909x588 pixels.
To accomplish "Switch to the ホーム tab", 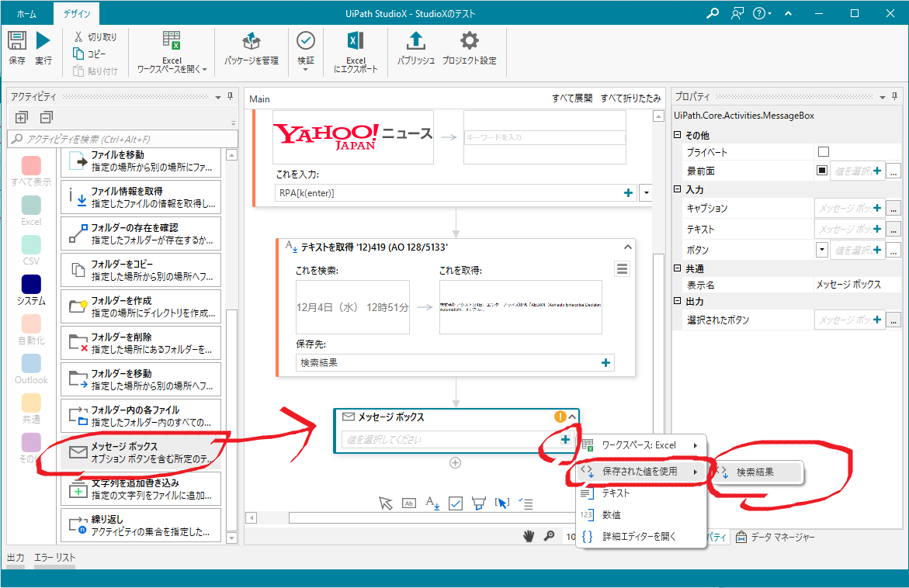I will [x=26, y=14].
